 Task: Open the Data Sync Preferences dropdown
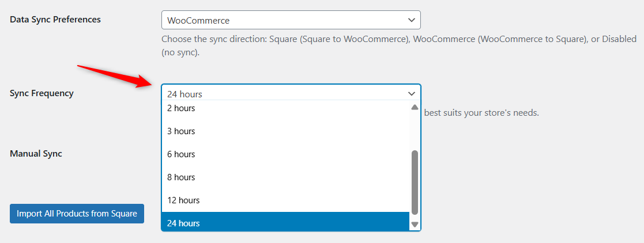291,20
